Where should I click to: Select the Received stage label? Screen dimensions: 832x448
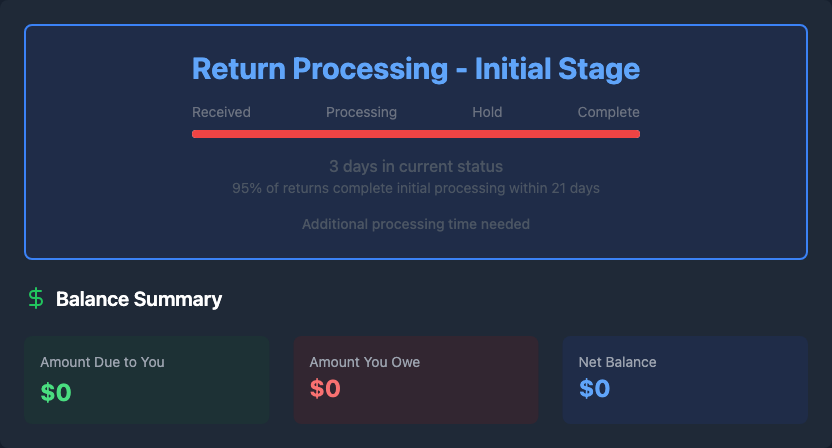[221, 112]
